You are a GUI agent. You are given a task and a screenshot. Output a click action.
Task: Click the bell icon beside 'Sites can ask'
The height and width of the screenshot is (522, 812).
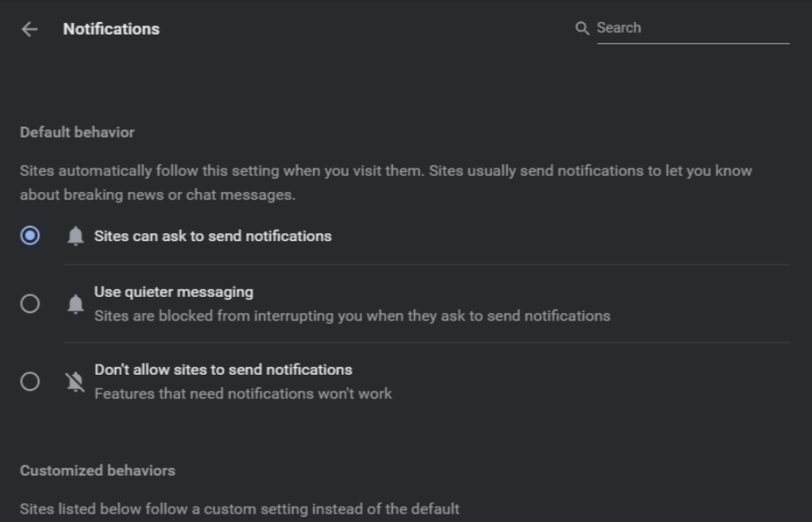pos(75,236)
